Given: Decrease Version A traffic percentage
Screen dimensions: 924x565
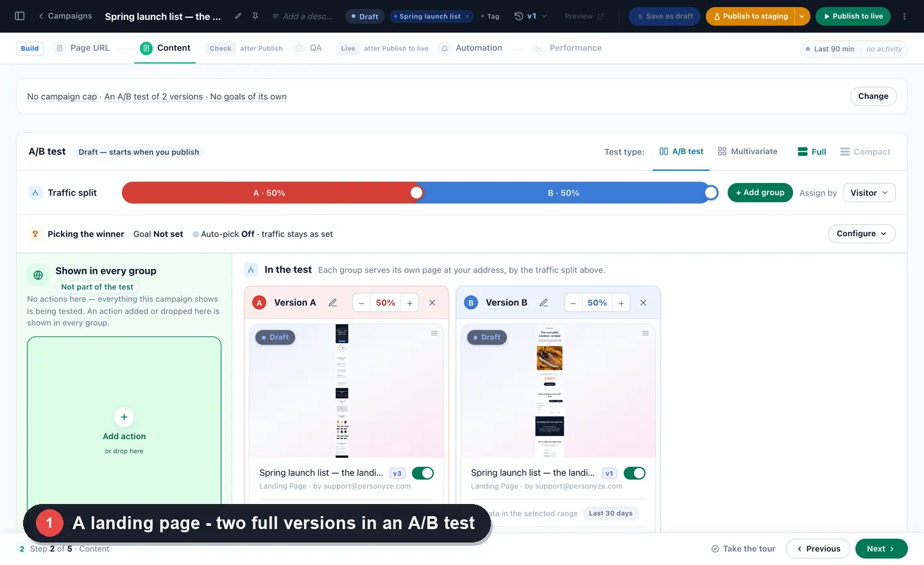Looking at the screenshot, I should (x=362, y=303).
